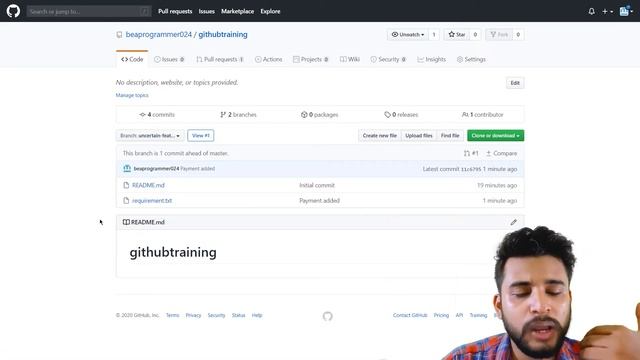Open the Wiki tab
The width and height of the screenshot is (640, 360).
pos(350,59)
